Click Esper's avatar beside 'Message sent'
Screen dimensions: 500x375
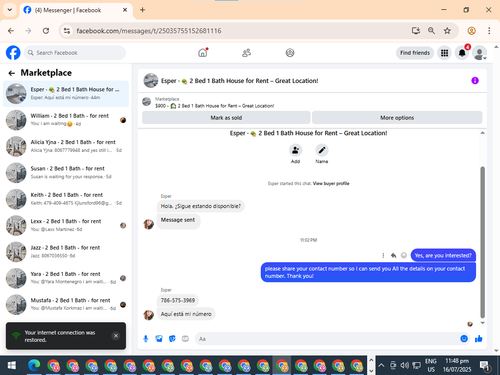(149, 224)
